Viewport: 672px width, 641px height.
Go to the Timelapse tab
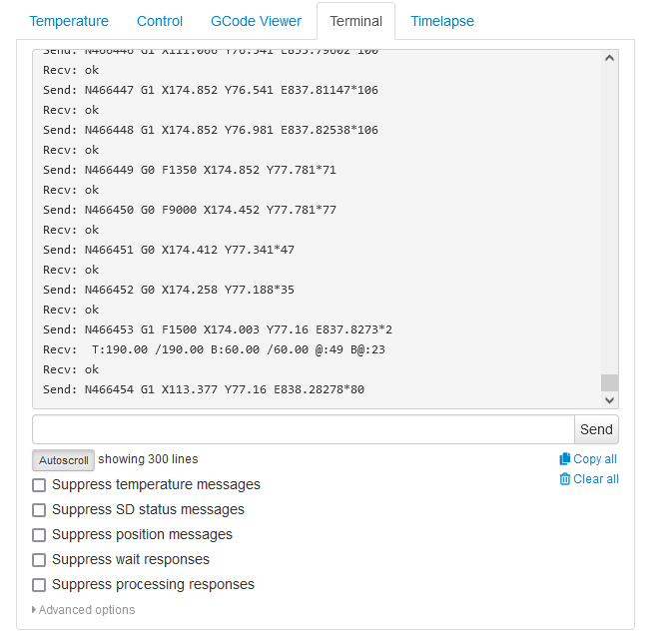pos(442,21)
